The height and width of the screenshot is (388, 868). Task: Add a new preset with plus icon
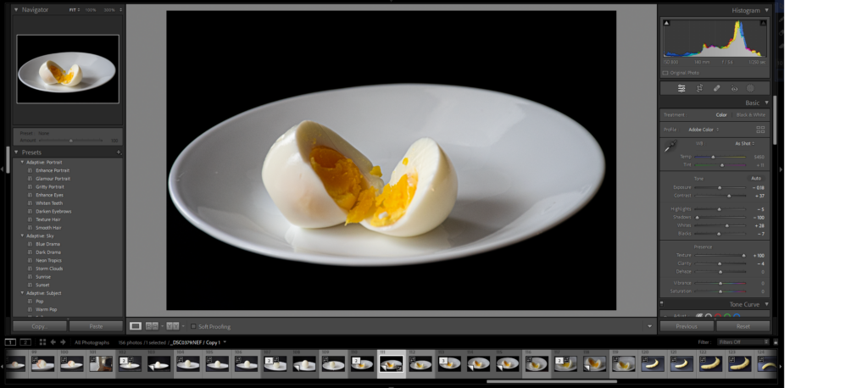coord(119,152)
